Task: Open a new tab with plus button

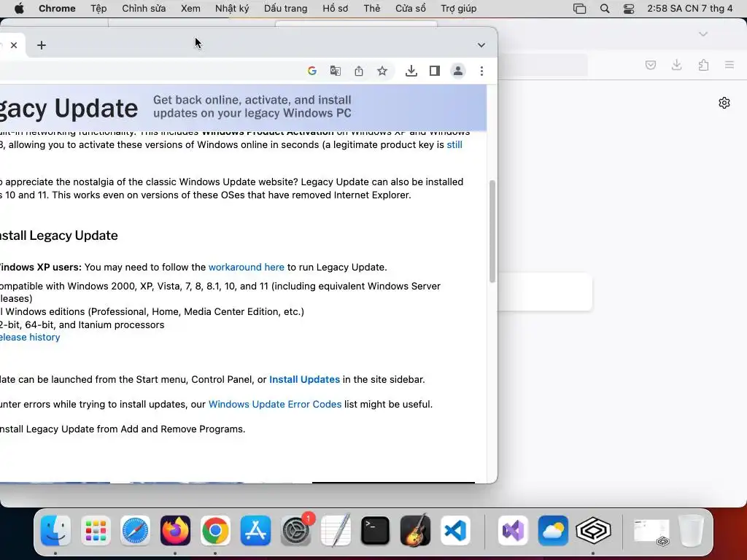Action: [x=42, y=45]
